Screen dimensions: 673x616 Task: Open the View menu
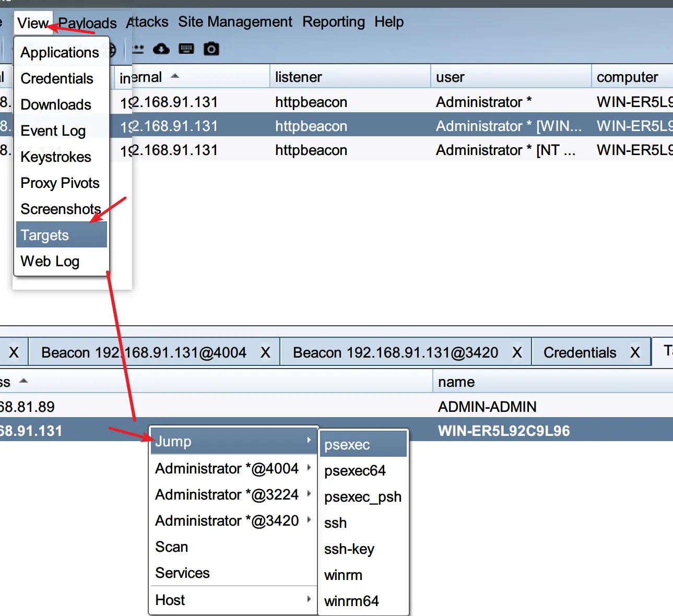click(x=33, y=23)
